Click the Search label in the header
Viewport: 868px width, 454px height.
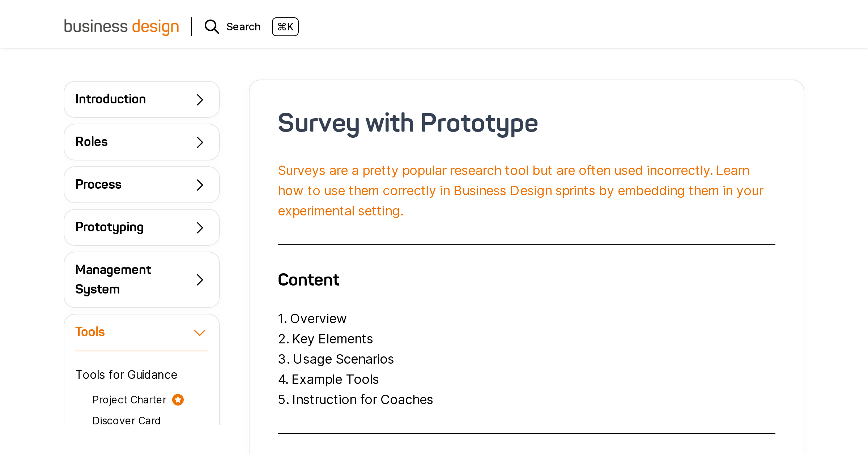[243, 27]
